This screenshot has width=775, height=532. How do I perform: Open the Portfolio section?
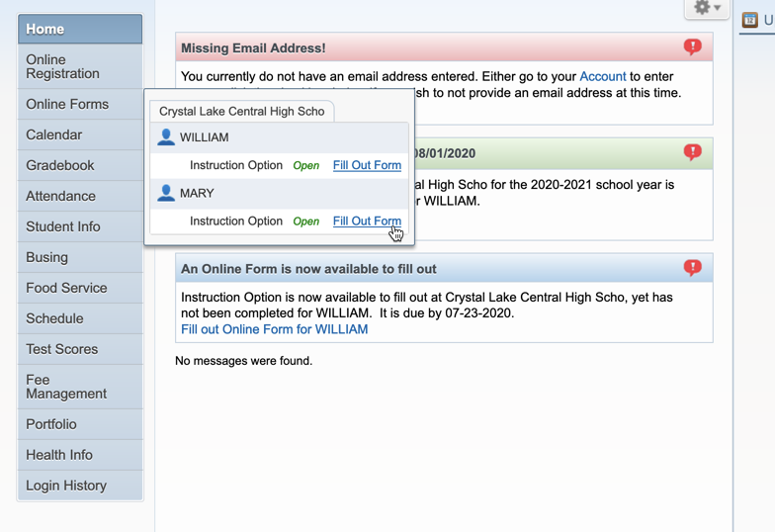pos(80,424)
